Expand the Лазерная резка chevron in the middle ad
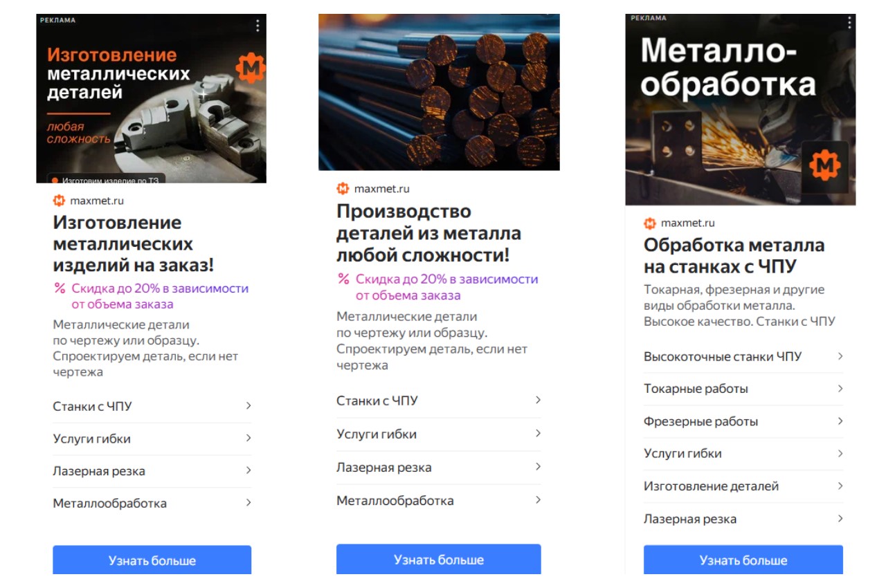 tap(538, 467)
